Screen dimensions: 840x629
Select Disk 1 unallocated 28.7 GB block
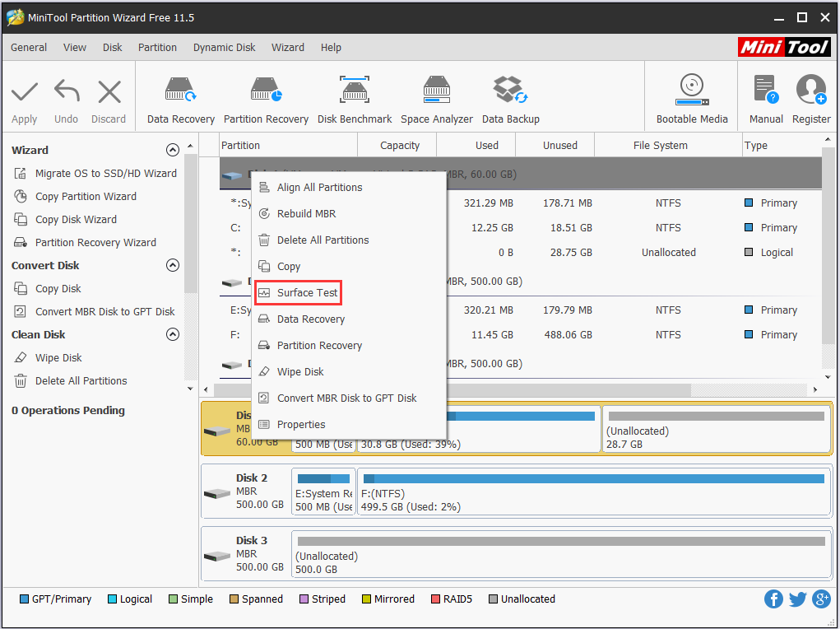pyautogui.click(x=717, y=430)
